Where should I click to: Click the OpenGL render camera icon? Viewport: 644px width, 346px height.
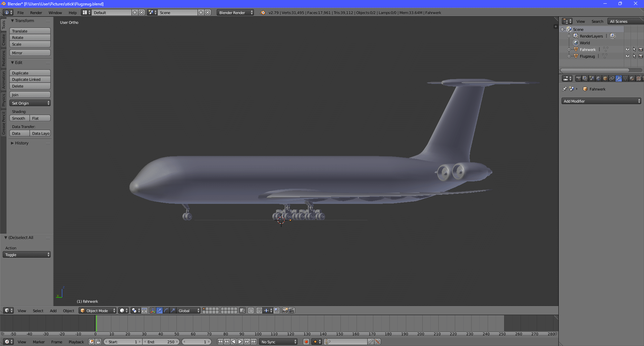tap(285, 310)
